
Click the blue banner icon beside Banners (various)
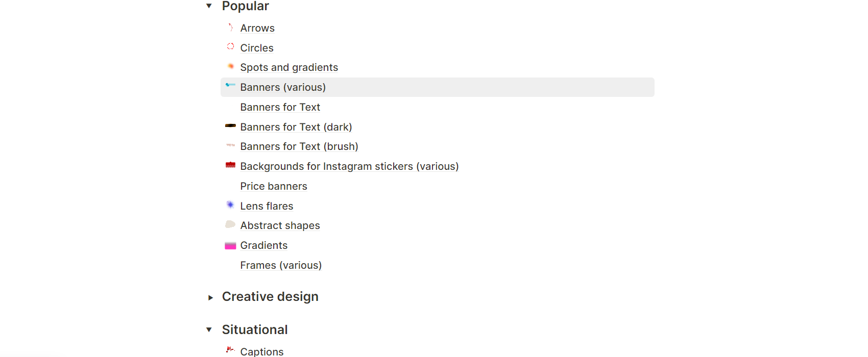point(230,86)
